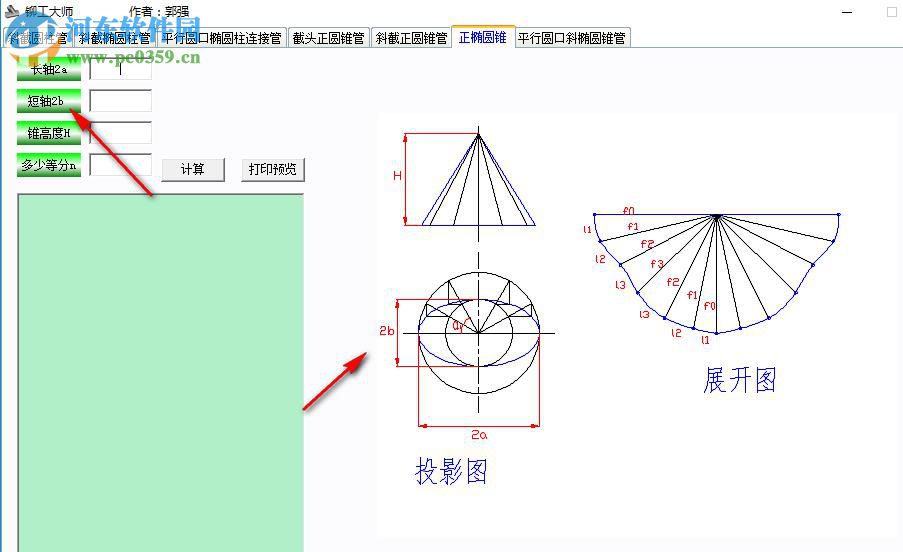Click the application icon in title bar
Image resolution: width=903 pixels, height=552 pixels.
pos(12,11)
